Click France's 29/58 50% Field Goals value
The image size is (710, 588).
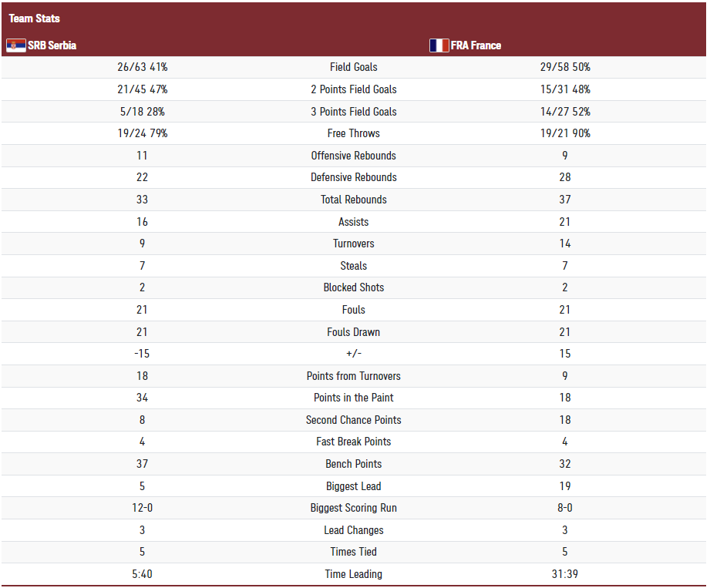[565, 67]
